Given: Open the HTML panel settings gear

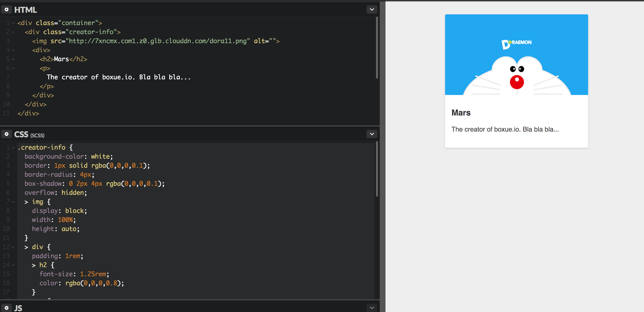Looking at the screenshot, I should (7, 10).
